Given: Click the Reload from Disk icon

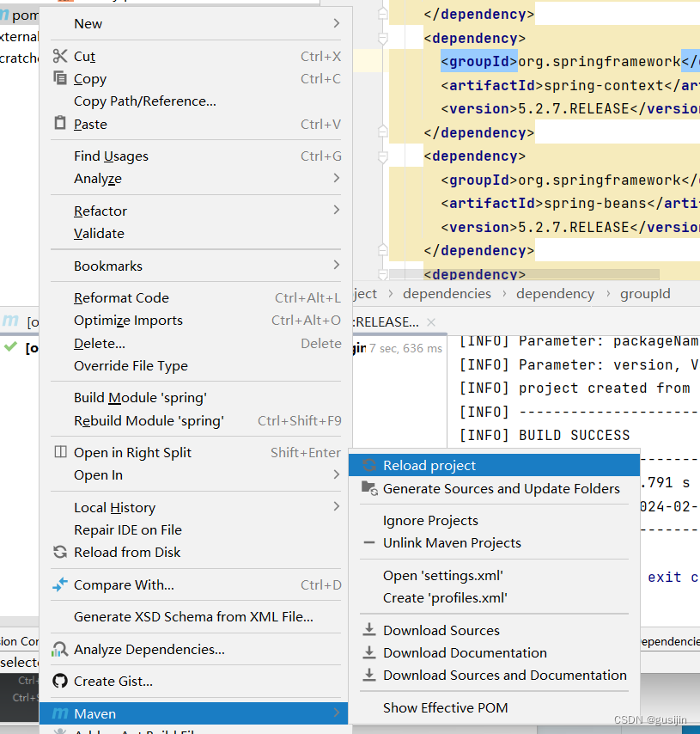Looking at the screenshot, I should tap(60, 552).
